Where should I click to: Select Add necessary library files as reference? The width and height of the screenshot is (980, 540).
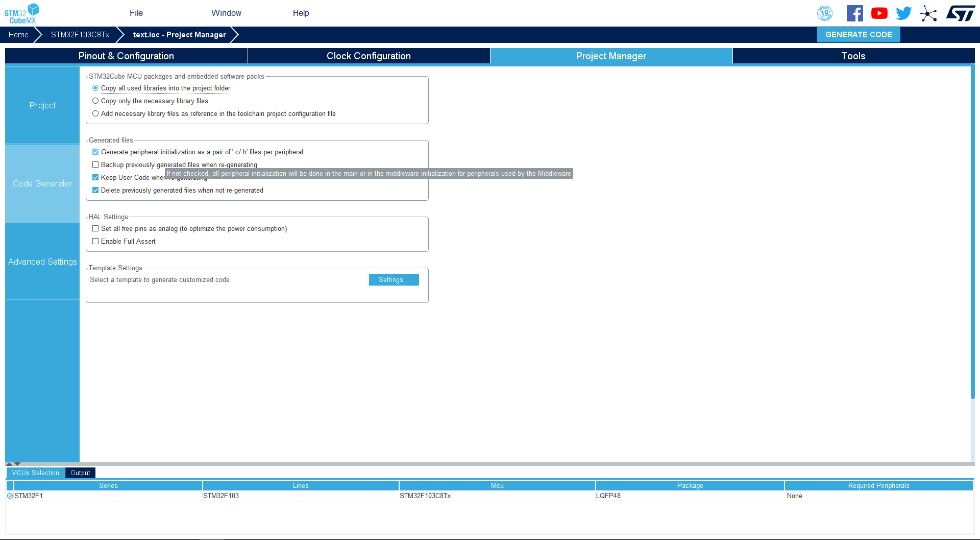click(x=95, y=113)
